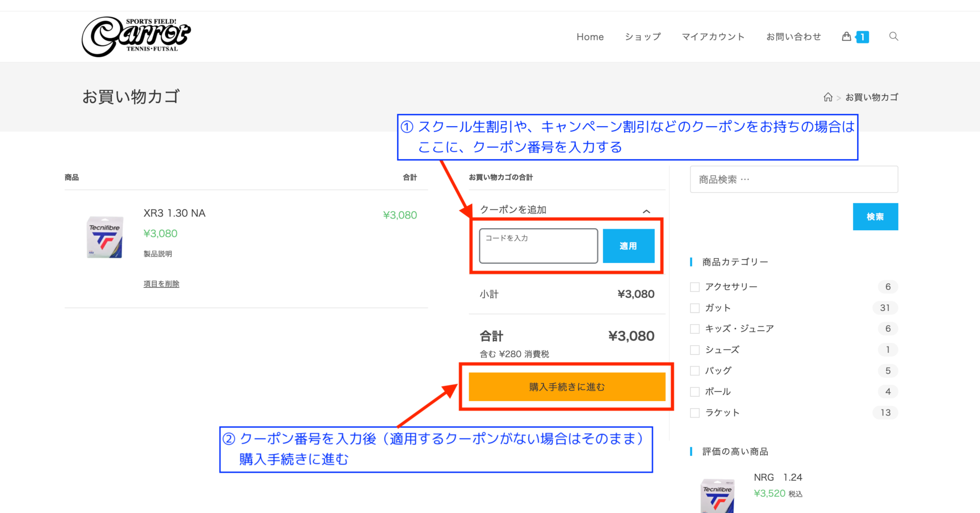Proceed with 購入手続きに進む button
This screenshot has width=980, height=513.
(x=567, y=387)
